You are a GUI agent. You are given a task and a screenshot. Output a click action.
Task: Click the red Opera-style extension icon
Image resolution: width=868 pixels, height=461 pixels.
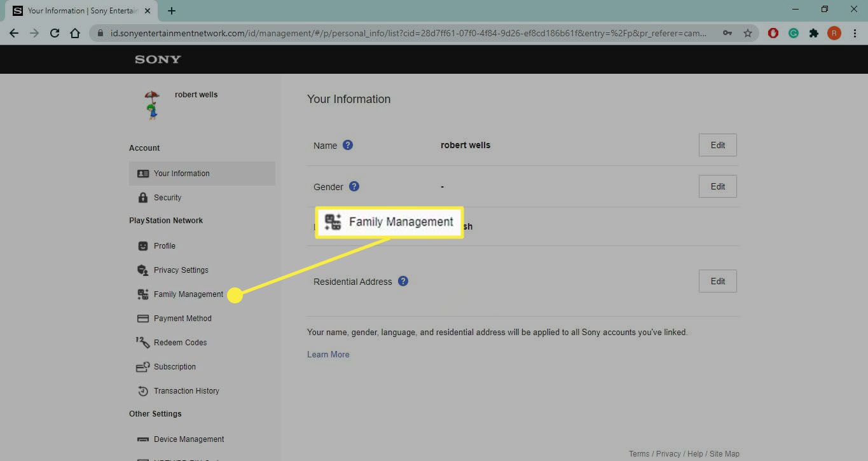coord(773,33)
